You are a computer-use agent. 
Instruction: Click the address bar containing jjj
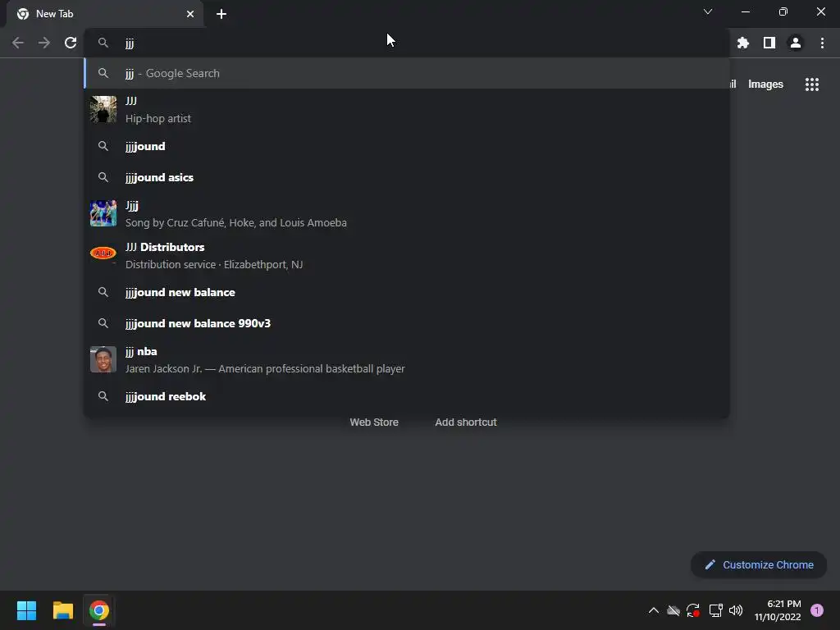point(407,43)
